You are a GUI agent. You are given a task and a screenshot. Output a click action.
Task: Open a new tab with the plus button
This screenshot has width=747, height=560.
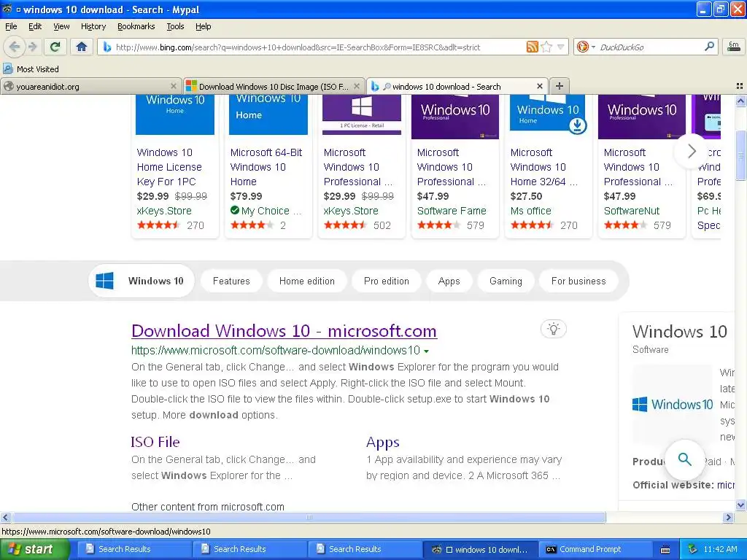(x=560, y=86)
